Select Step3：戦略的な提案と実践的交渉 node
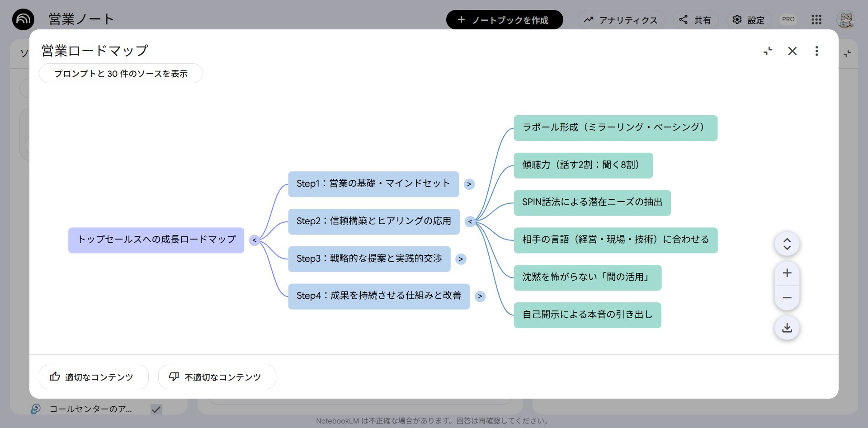 tap(369, 259)
